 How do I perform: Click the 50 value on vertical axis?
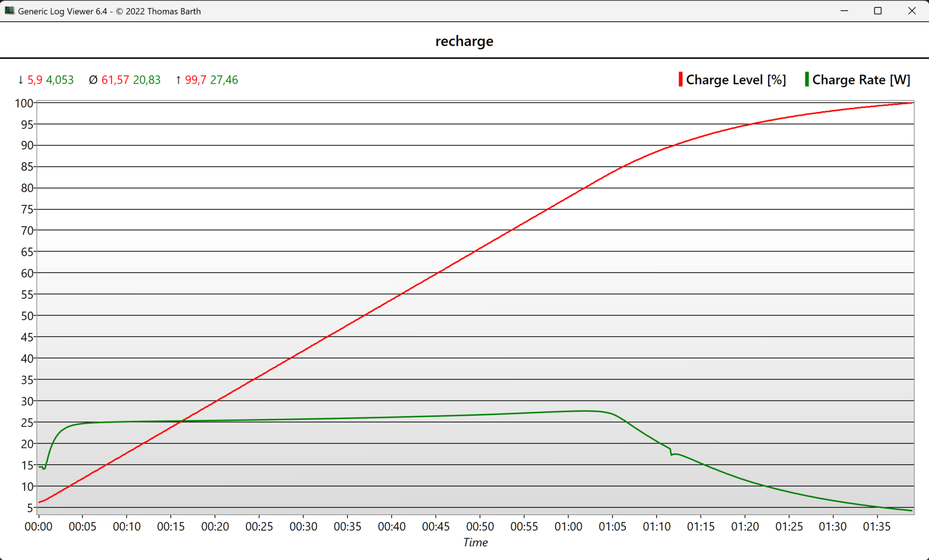[27, 316]
